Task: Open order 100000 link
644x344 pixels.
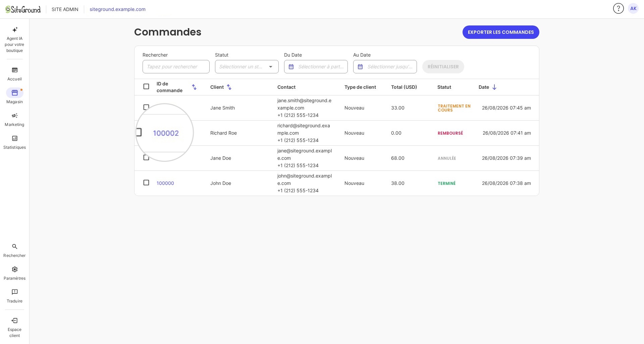Action: tap(165, 183)
